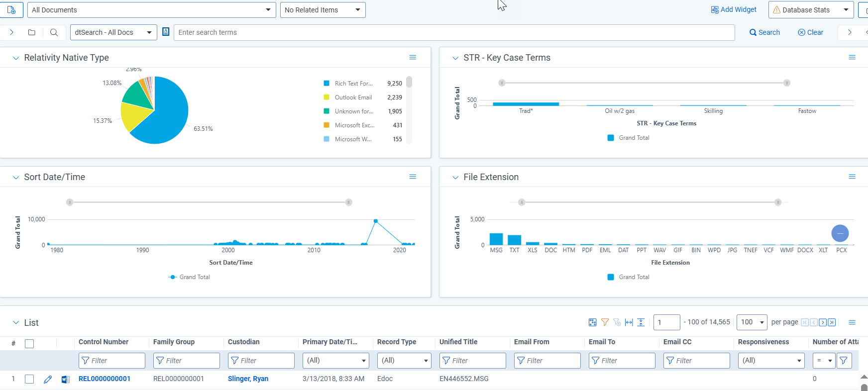Click the new document icon button

point(11,10)
